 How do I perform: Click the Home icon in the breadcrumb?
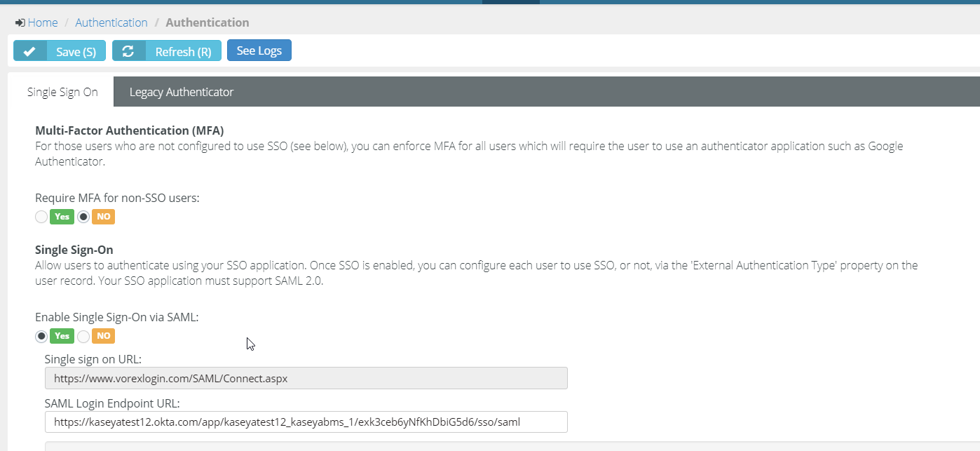click(x=20, y=22)
